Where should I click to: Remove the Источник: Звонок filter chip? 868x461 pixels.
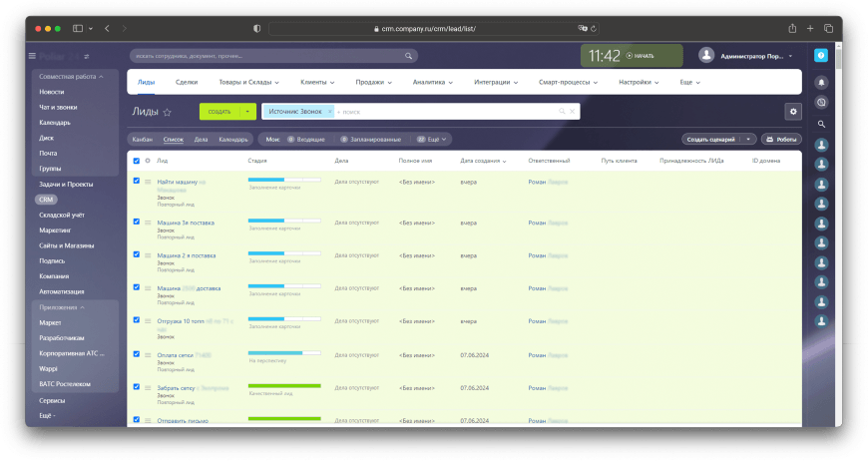click(328, 112)
